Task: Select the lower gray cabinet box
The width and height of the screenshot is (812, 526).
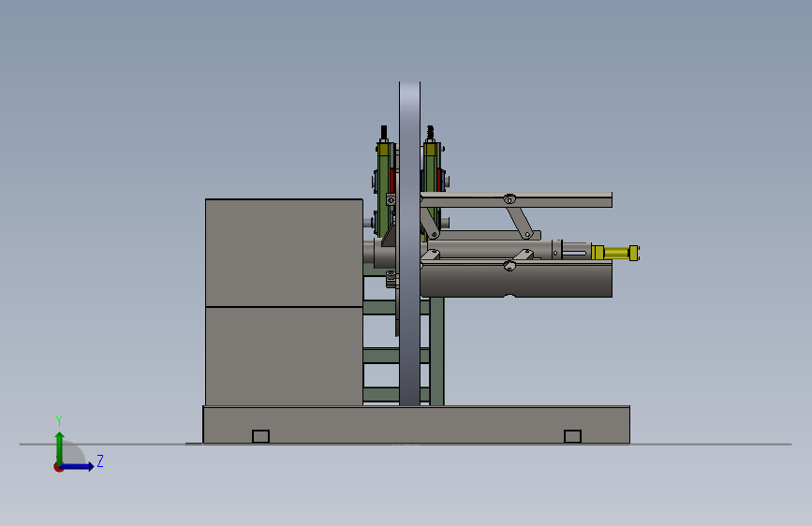Action: click(284, 357)
